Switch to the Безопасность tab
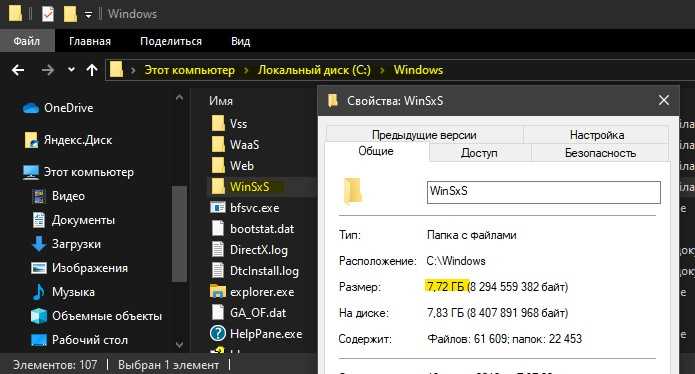Image resolution: width=695 pixels, height=374 pixels. pyautogui.click(x=600, y=153)
